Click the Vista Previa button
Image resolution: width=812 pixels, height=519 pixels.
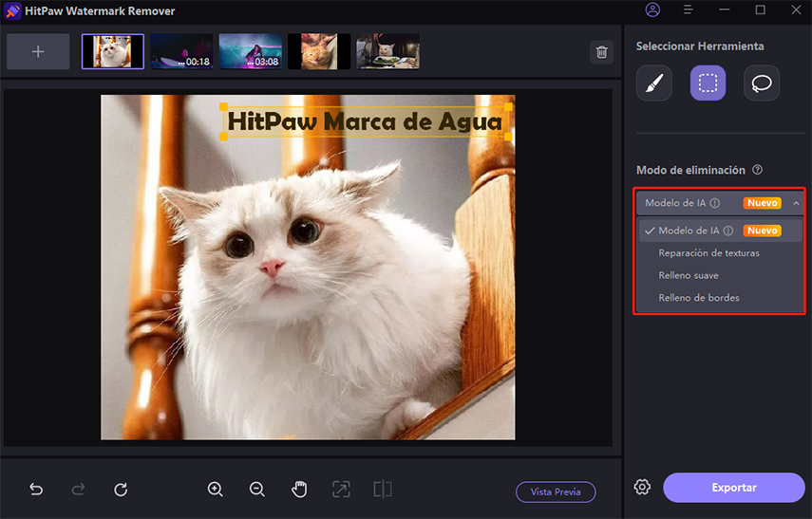tap(556, 491)
